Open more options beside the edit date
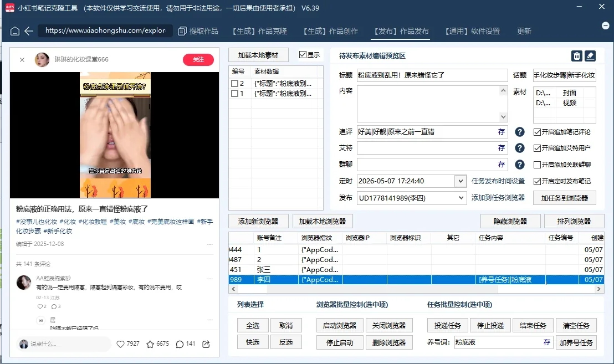Image resolution: width=614 pixels, height=364 pixels. click(210, 244)
